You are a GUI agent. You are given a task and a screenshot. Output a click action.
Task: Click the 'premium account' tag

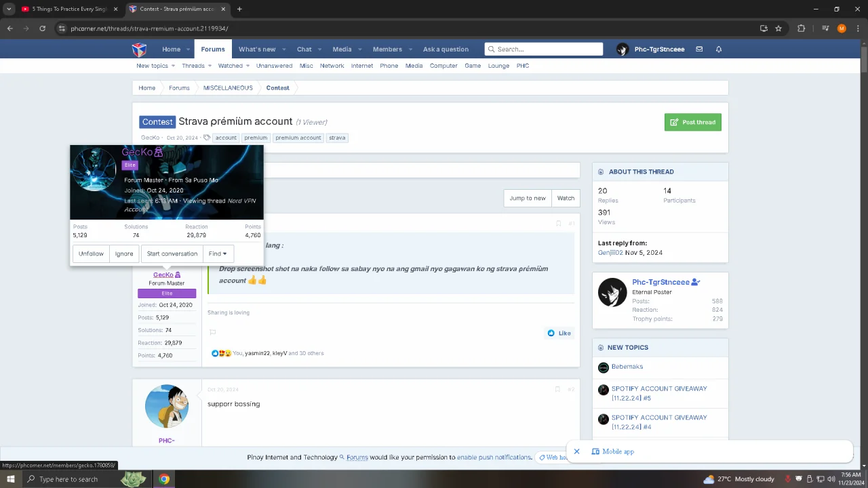(298, 138)
